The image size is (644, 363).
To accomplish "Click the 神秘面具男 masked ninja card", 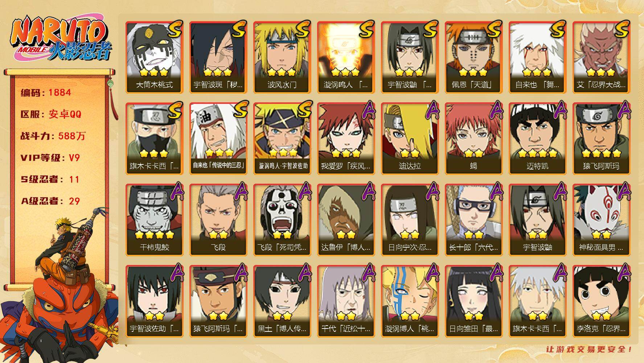I will click(x=601, y=220).
